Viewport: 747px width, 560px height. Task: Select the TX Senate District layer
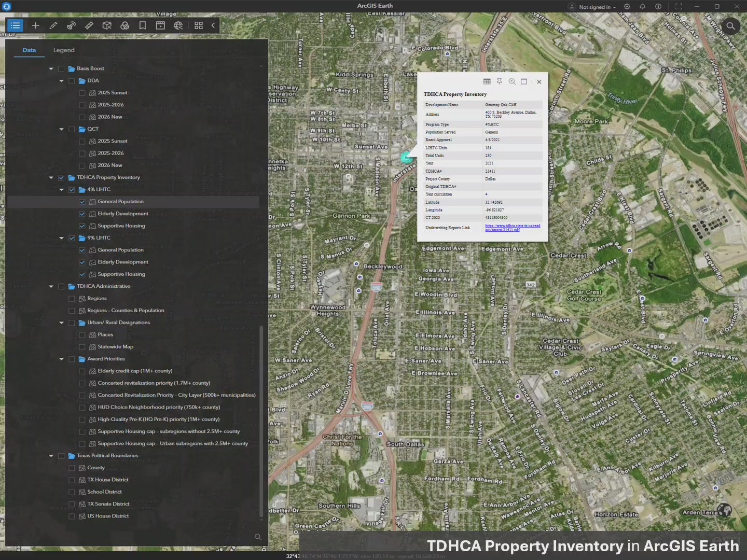coord(108,504)
